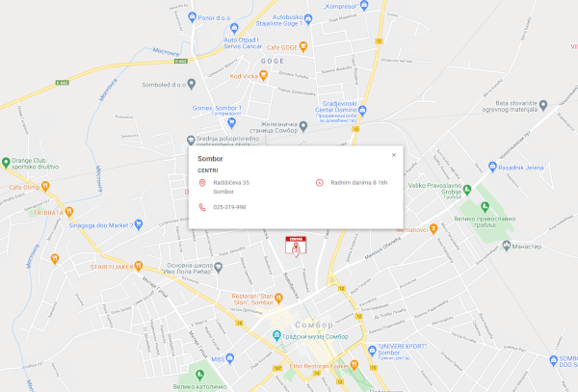Click the Gomex Sombor 1 shopping cart pin

click(x=231, y=122)
